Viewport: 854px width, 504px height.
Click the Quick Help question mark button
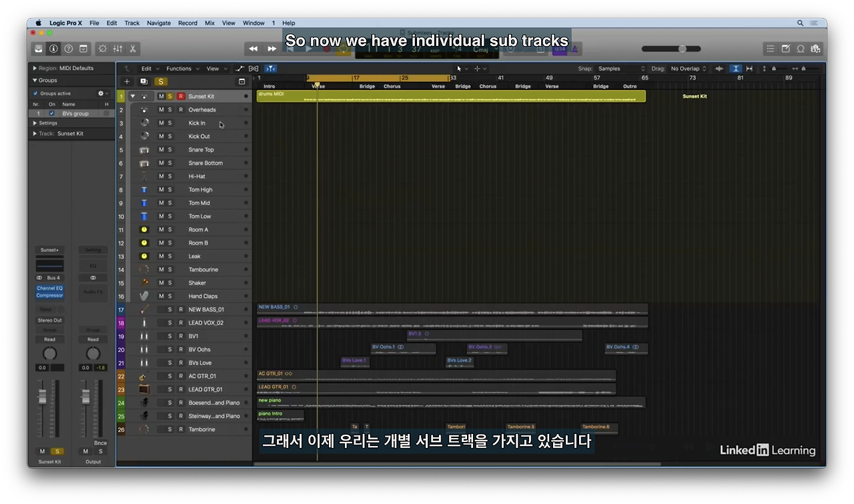[x=68, y=49]
